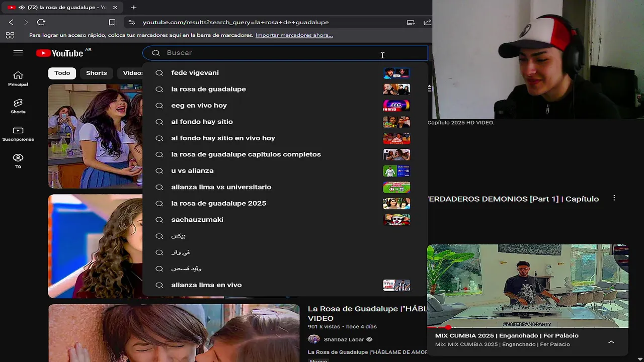
Task: Select suggestion alianza lima en vivo
Action: tap(285, 285)
